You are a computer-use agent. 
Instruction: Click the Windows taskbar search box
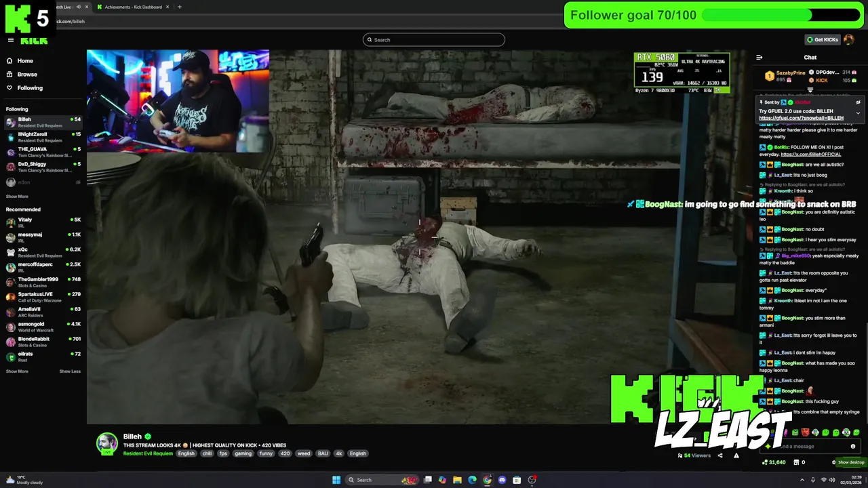[x=383, y=480]
